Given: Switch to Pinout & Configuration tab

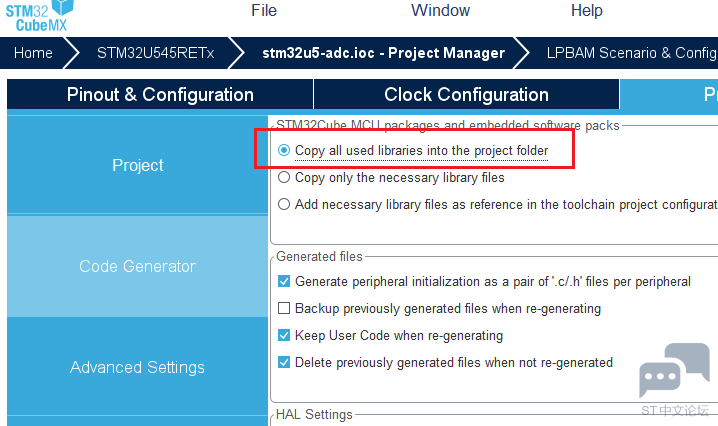Looking at the screenshot, I should [x=160, y=94].
